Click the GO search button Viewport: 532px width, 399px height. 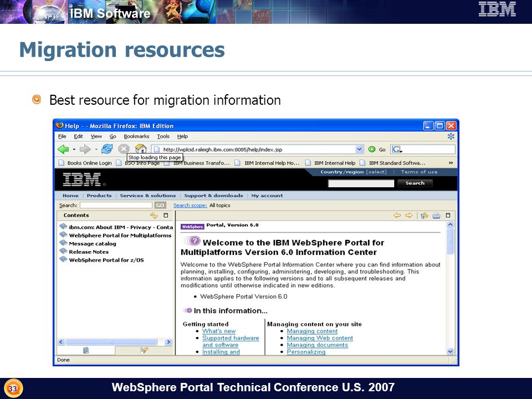click(x=160, y=205)
